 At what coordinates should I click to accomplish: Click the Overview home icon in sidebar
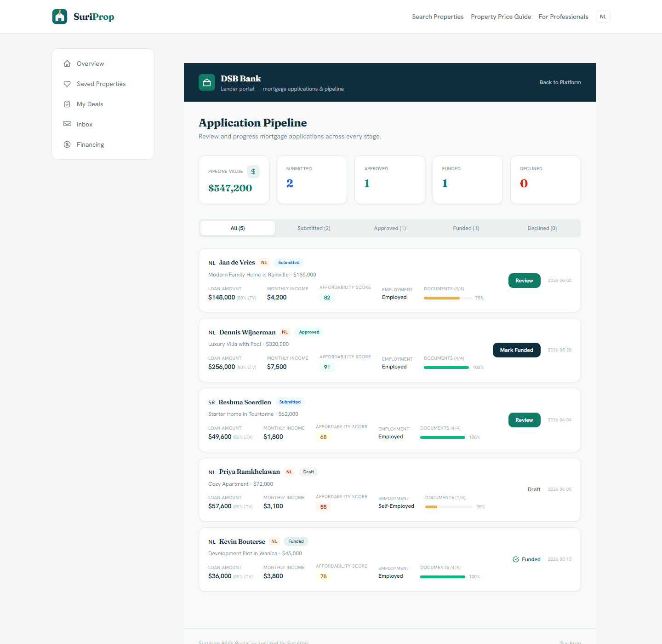[67, 63]
